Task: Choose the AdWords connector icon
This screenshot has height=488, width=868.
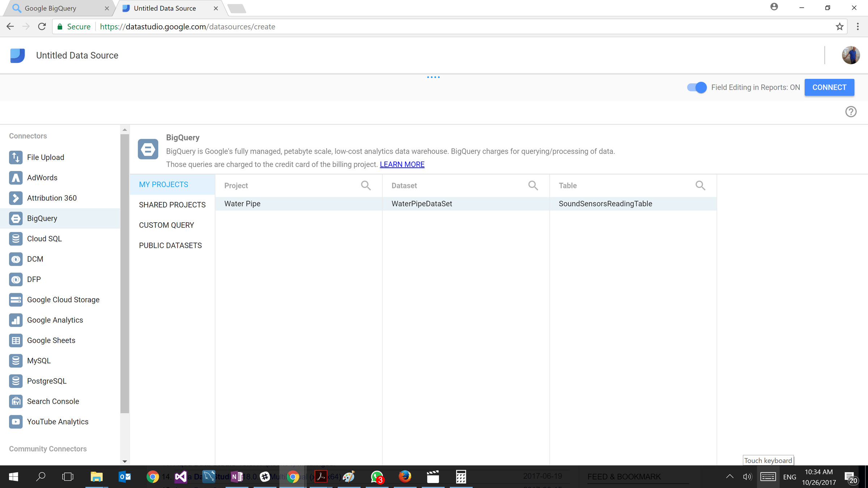Action: pyautogui.click(x=16, y=177)
